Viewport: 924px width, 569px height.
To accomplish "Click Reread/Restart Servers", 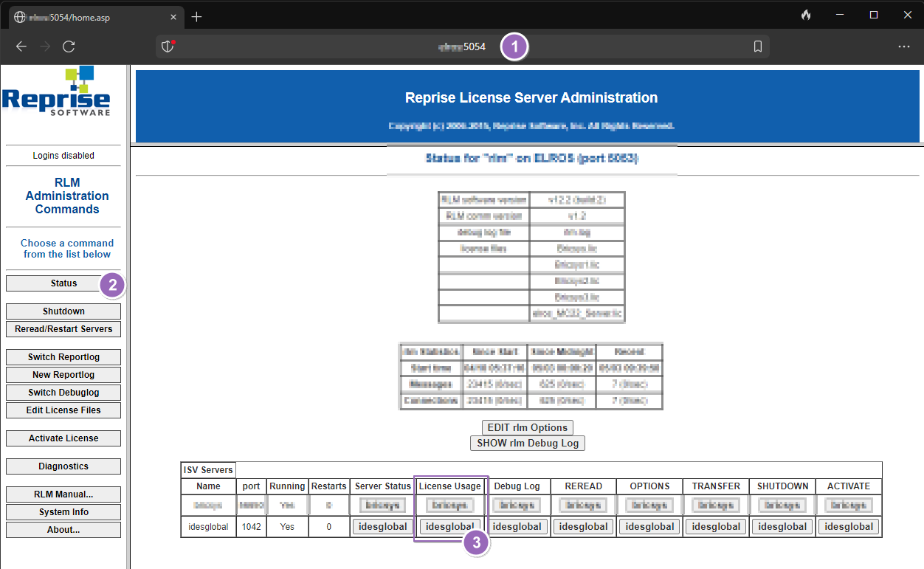I will click(63, 328).
